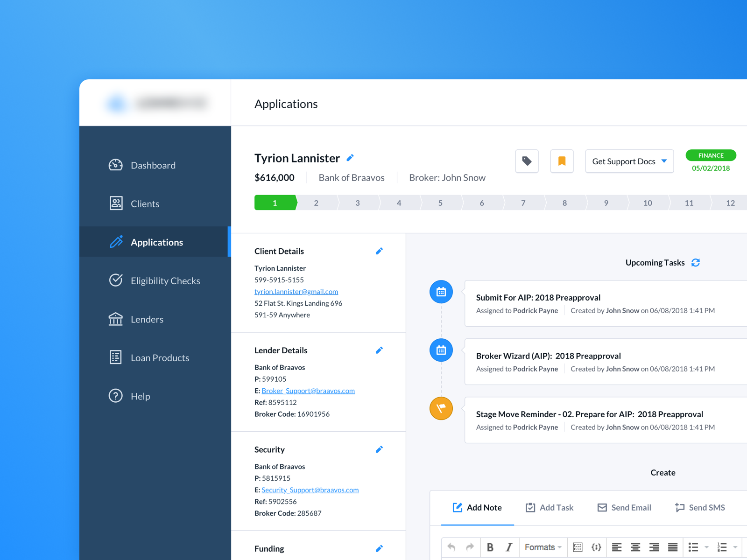
Task: Open the tyrion.lannister@gmail.com email link
Action: (296, 291)
